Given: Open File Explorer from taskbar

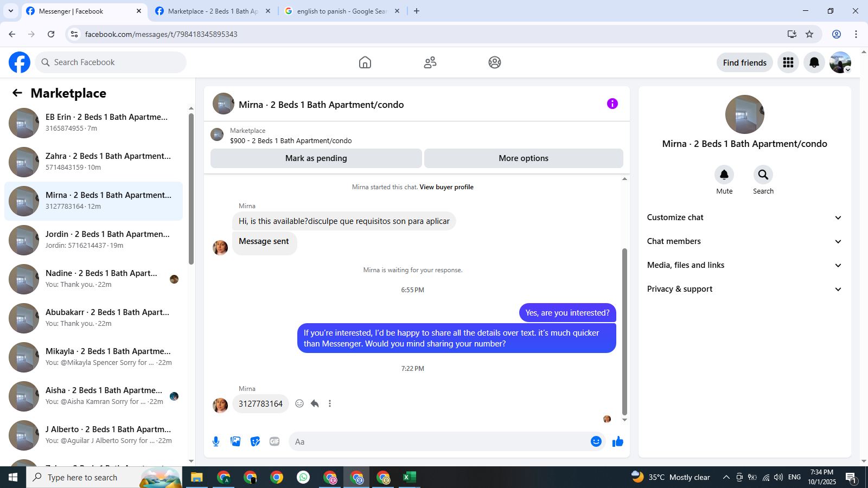Looking at the screenshot, I should (196, 477).
